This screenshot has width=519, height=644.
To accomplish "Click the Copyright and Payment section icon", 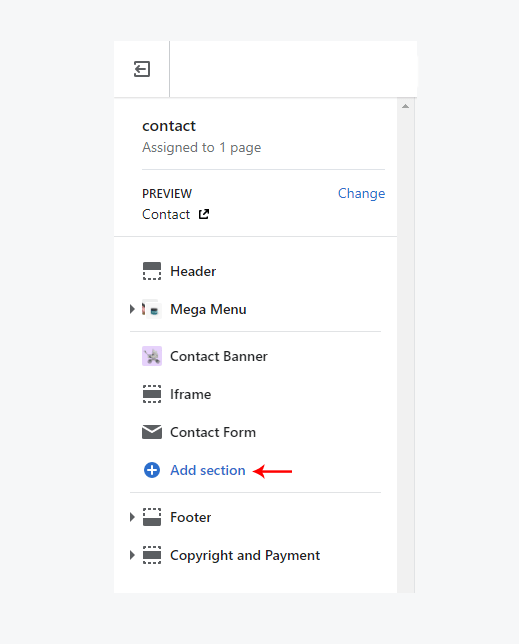I will (x=152, y=555).
